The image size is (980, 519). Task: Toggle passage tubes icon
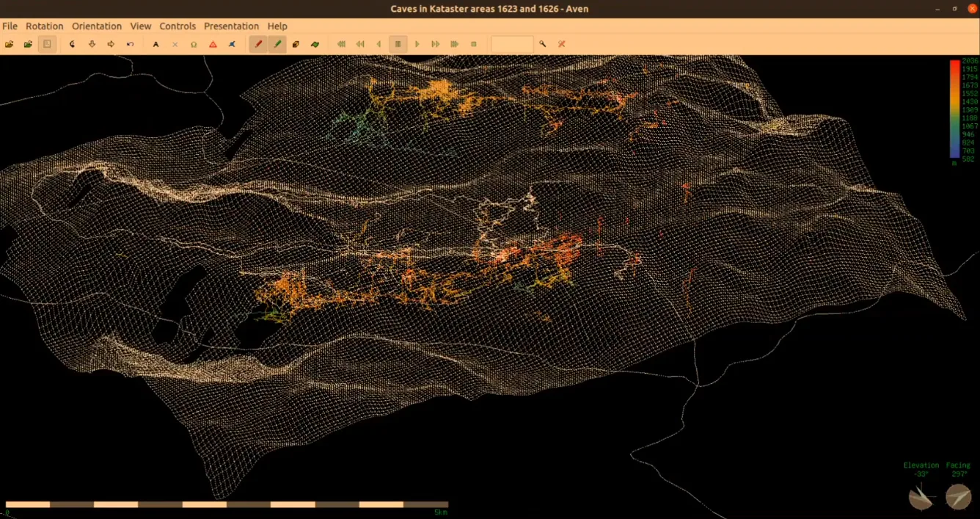(296, 44)
